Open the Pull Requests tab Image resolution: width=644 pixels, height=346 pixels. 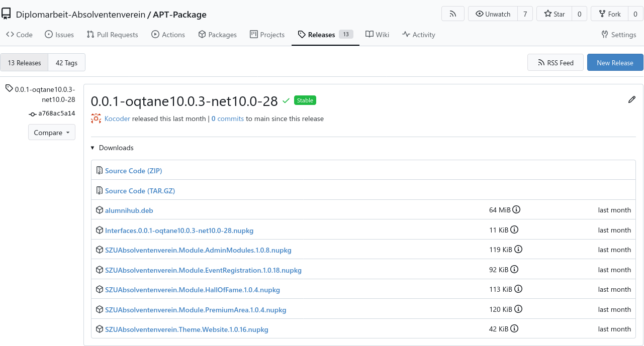coord(112,34)
